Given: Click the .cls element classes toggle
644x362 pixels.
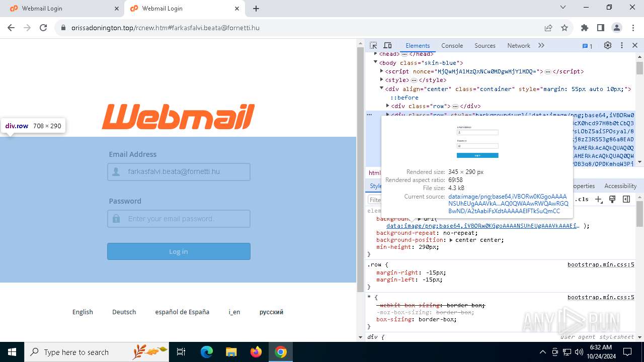Looking at the screenshot, I should [x=582, y=199].
